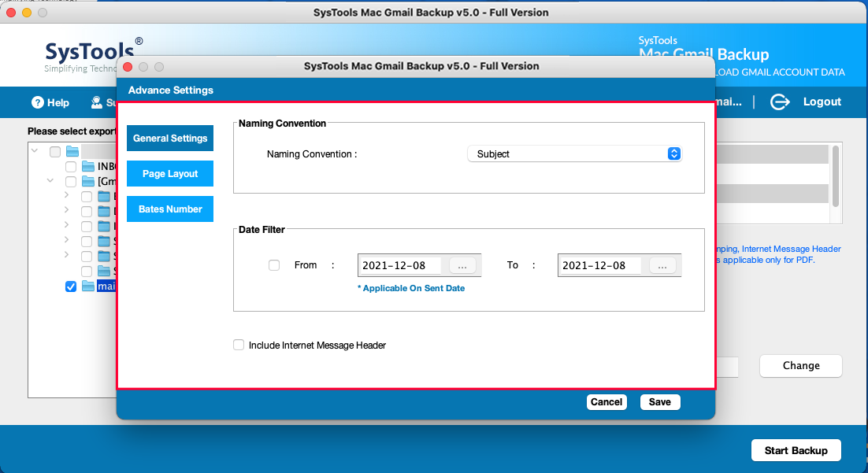Cancel the Advance Settings dialog
This screenshot has height=473, width=868.
(606, 402)
